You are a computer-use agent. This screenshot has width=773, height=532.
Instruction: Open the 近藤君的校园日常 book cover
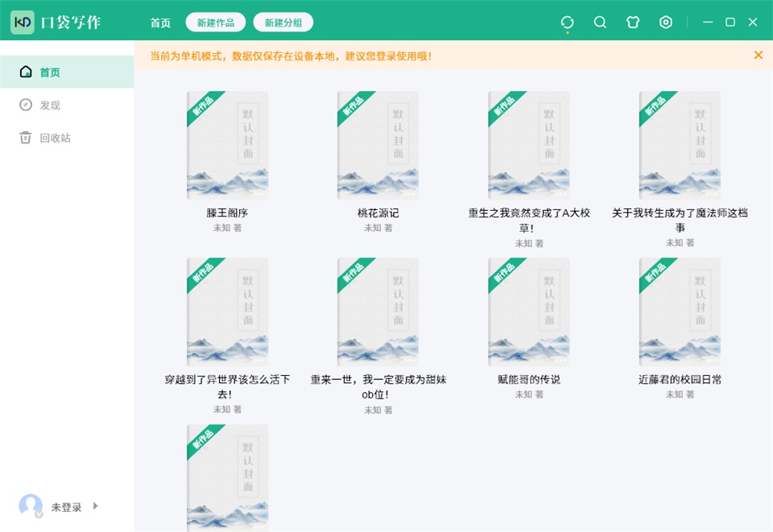click(680, 311)
